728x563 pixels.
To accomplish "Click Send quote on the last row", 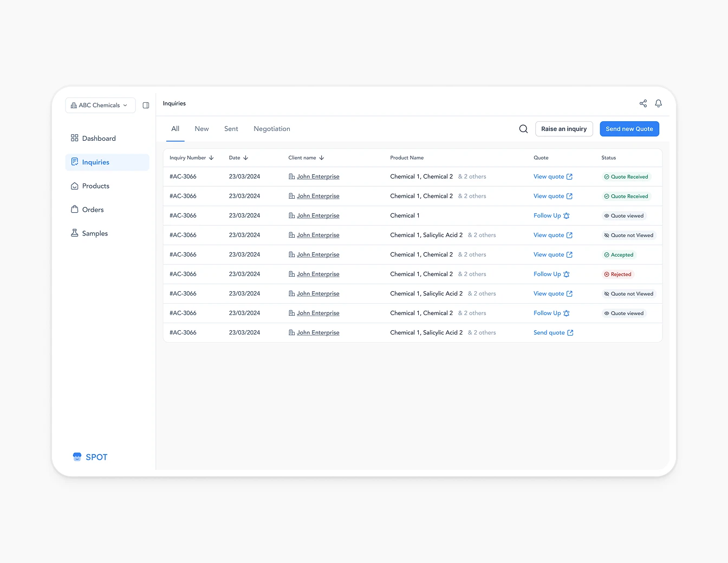I will (x=549, y=332).
